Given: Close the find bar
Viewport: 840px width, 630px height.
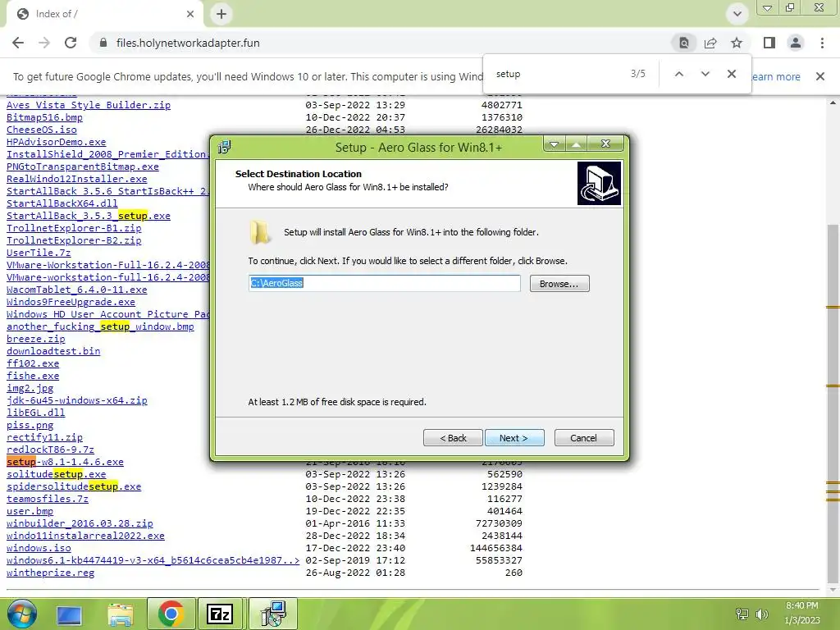Looking at the screenshot, I should 731,74.
